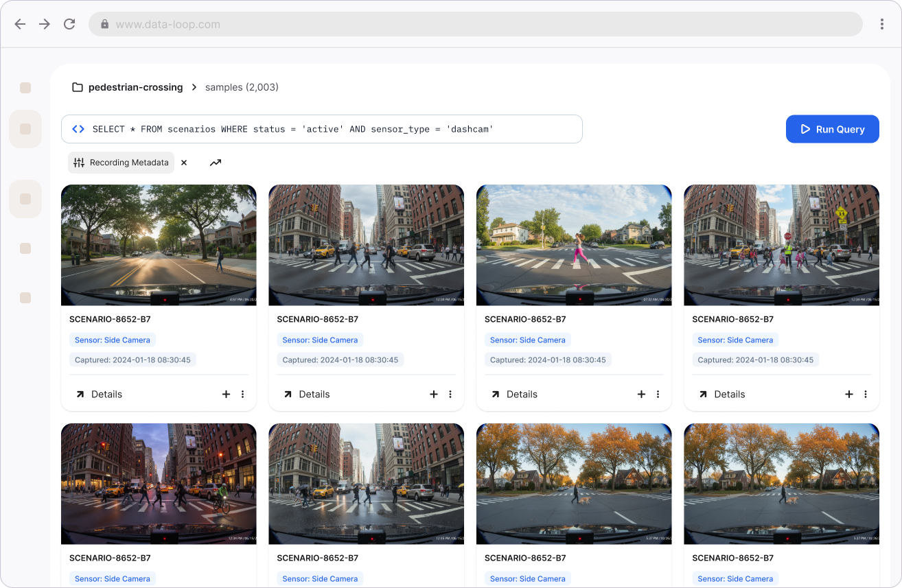
Task: Add the crossing guard scenario with plus icon
Action: coord(849,395)
